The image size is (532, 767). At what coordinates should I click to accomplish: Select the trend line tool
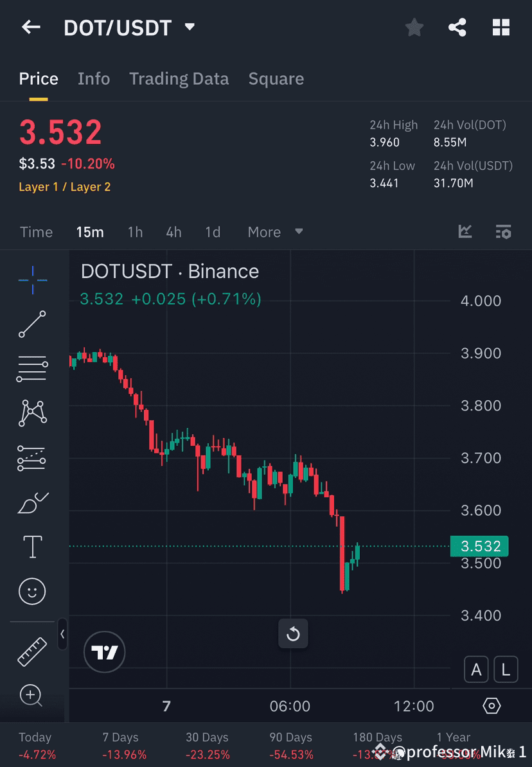[32, 324]
